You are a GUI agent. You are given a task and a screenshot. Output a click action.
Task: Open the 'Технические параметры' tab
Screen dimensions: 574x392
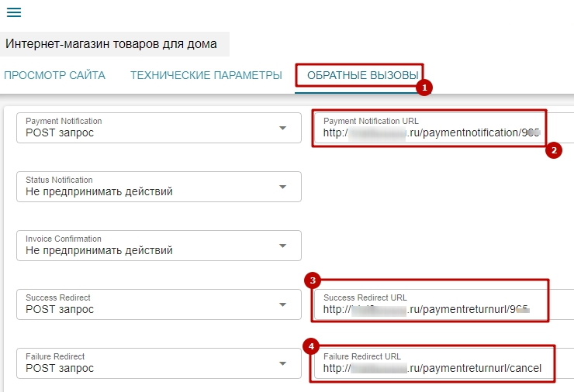[206, 75]
